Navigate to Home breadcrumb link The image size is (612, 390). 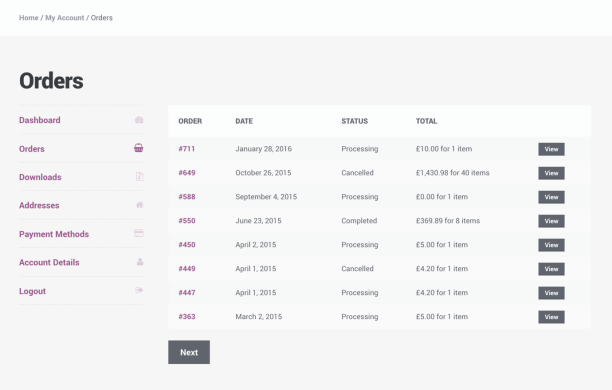point(29,18)
